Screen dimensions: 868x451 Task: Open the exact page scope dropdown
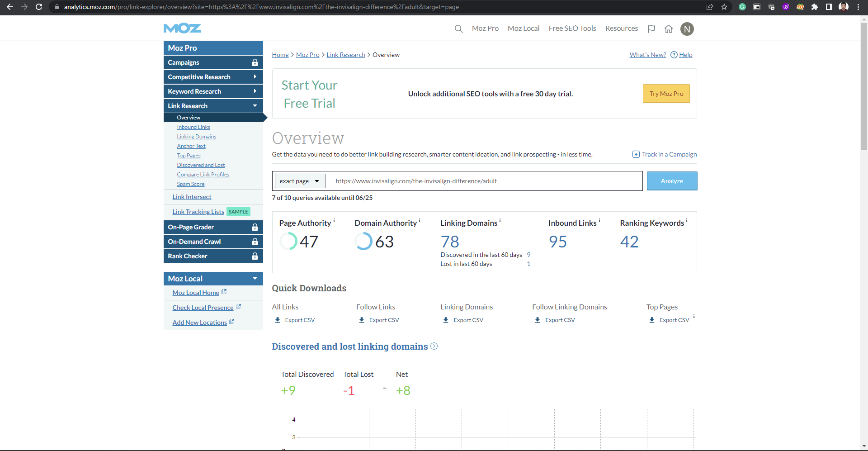(300, 181)
